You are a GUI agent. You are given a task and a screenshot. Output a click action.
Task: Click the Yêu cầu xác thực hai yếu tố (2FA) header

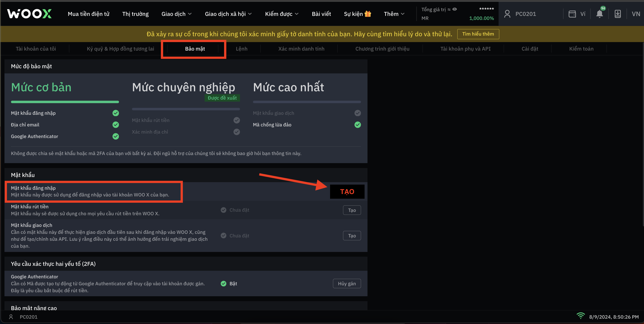coord(53,264)
